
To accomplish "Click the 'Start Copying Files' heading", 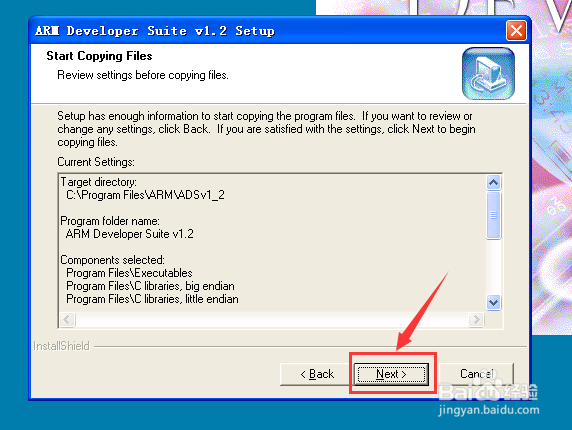I will [x=99, y=56].
